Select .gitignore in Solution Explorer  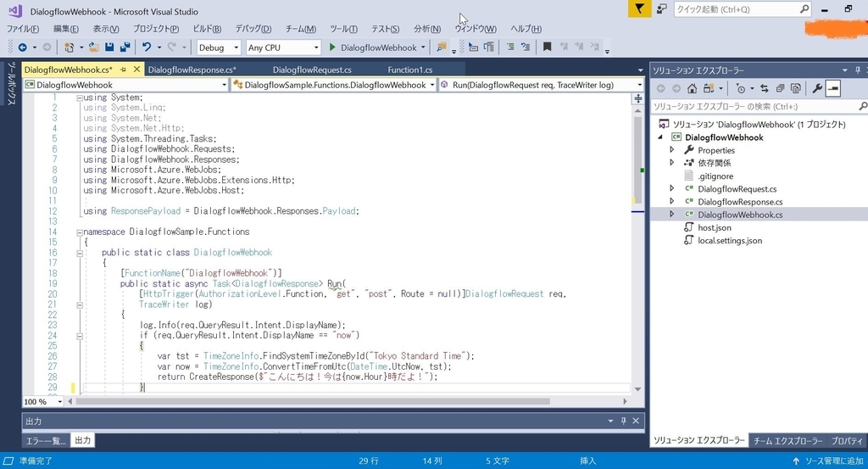click(715, 176)
